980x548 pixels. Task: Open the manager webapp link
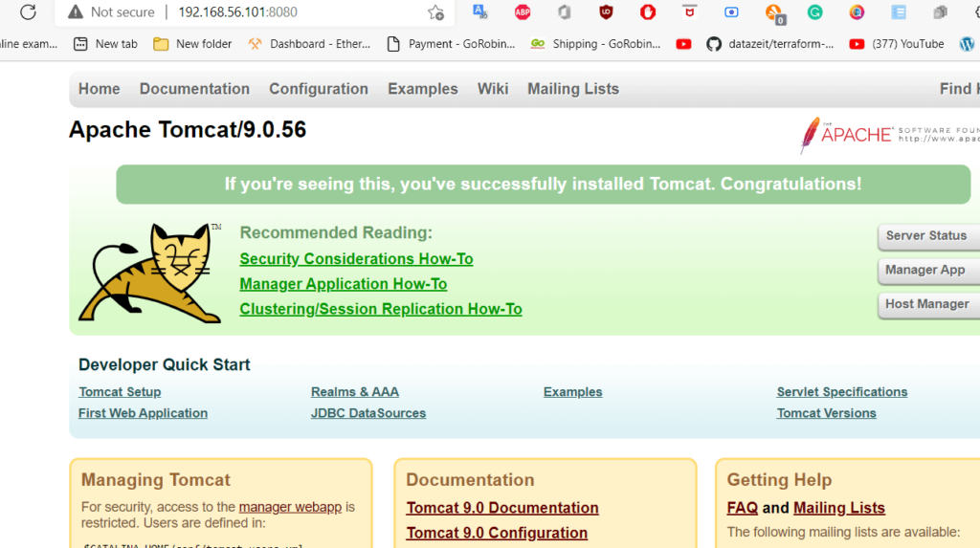[290, 507]
